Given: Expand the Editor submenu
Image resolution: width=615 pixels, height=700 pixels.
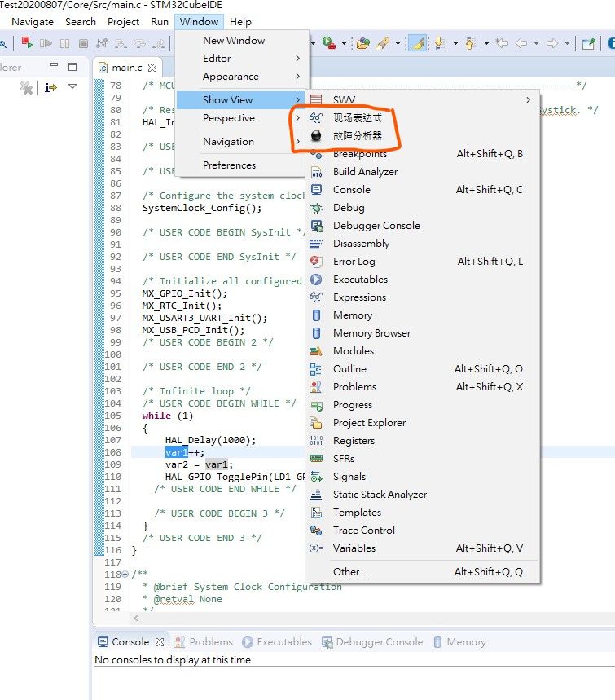Looking at the screenshot, I should coord(241,59).
